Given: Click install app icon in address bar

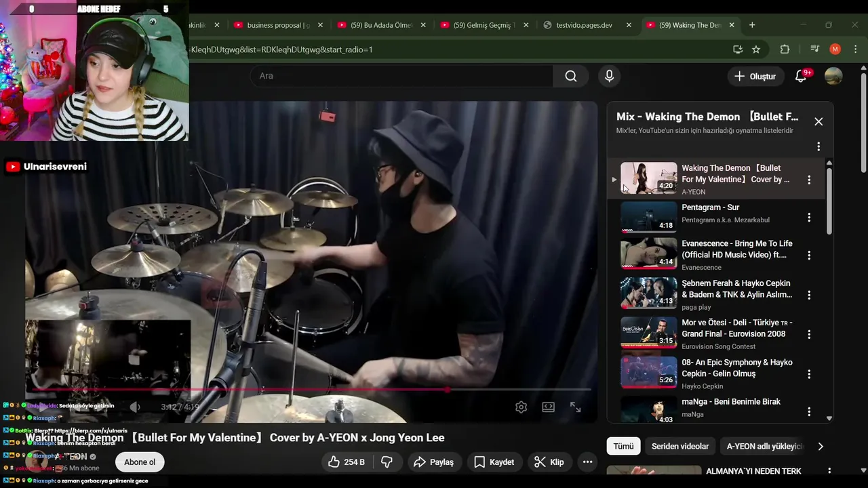Looking at the screenshot, I should (x=738, y=49).
